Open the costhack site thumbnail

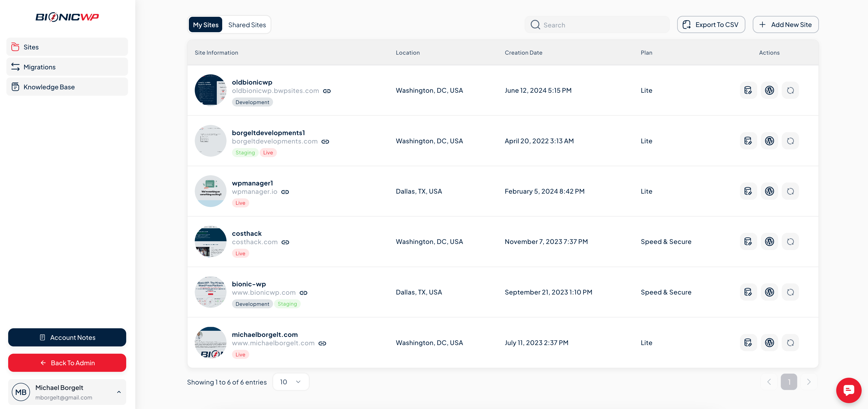(x=211, y=241)
